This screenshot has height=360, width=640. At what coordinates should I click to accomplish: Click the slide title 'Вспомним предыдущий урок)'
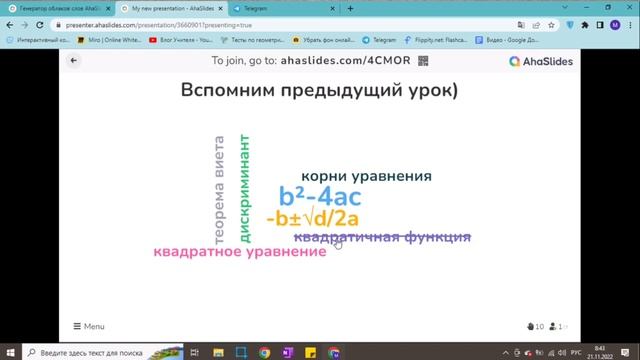click(319, 90)
